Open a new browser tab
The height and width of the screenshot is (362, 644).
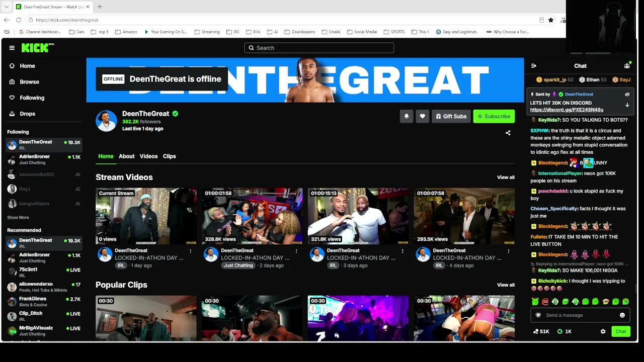100,7
